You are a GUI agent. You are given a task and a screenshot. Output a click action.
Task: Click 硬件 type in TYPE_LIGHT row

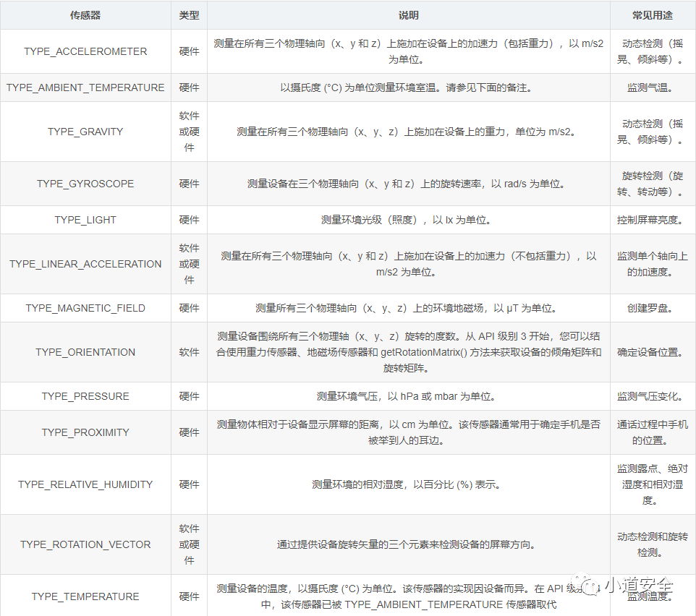(189, 220)
